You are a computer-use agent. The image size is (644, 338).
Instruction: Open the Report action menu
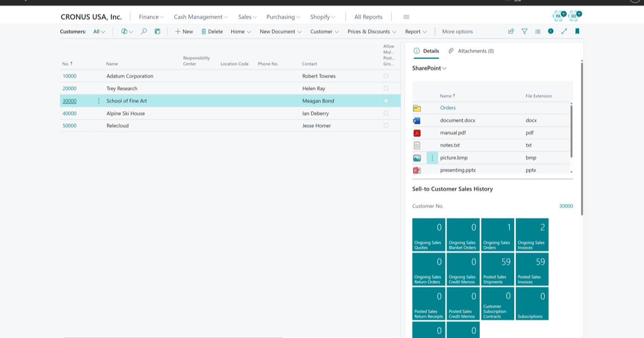[416, 32]
